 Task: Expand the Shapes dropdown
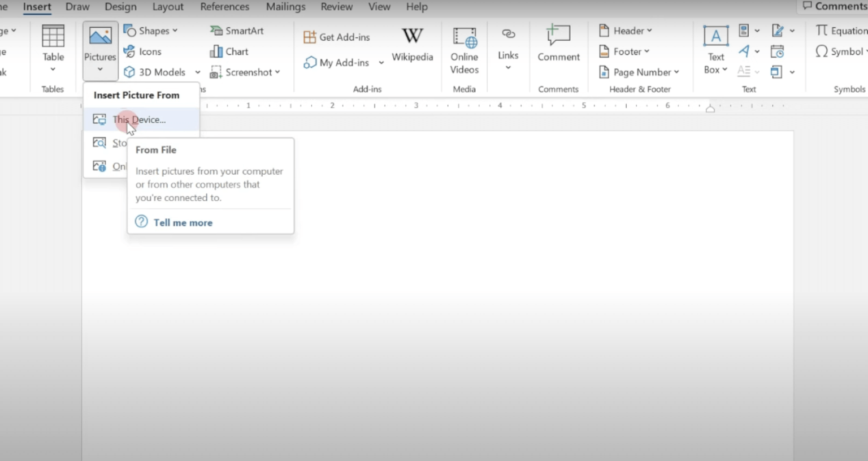(x=151, y=31)
